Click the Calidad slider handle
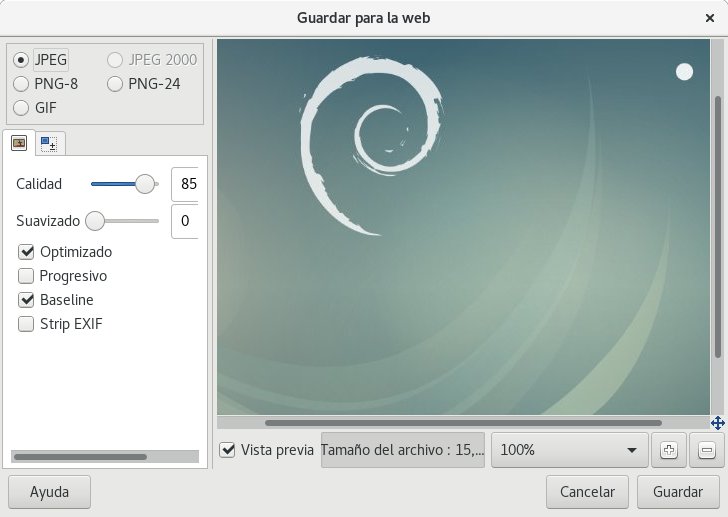The width and height of the screenshot is (728, 517). click(x=146, y=184)
